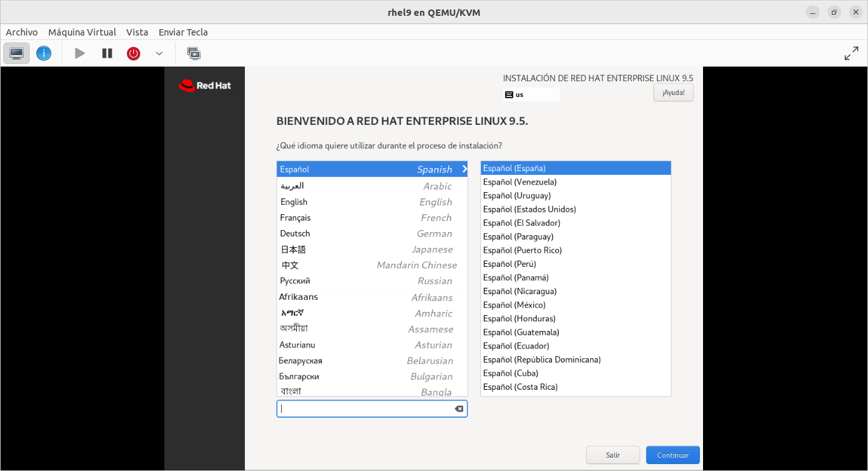This screenshot has width=868, height=471.
Task: Pause the virtual machine
Action: pyautogui.click(x=107, y=54)
